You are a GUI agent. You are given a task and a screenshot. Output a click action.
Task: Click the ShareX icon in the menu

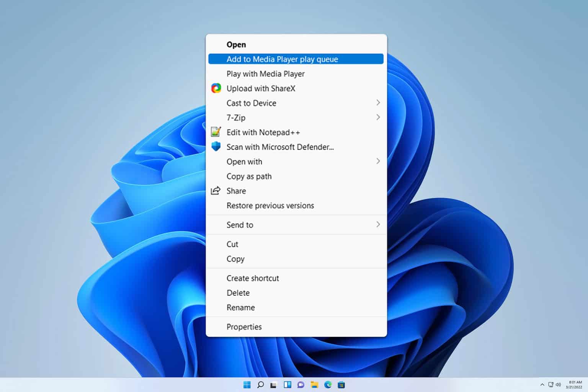tap(216, 88)
